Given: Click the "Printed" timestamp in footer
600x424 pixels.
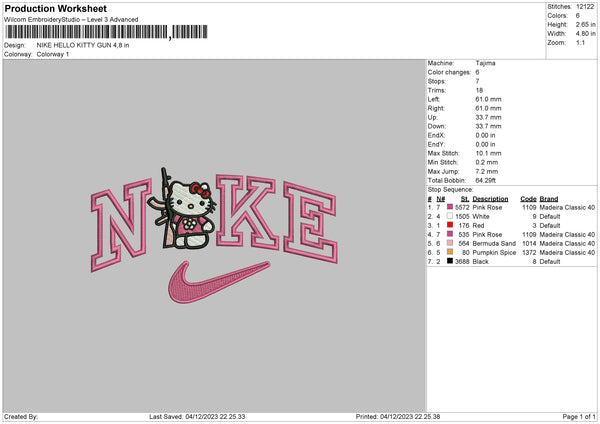Looking at the screenshot, I should pyautogui.click(x=398, y=417).
